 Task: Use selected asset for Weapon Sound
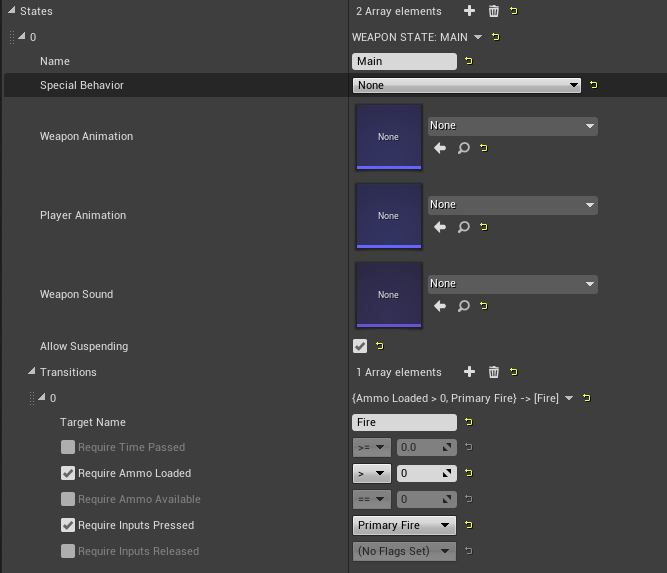(x=440, y=306)
